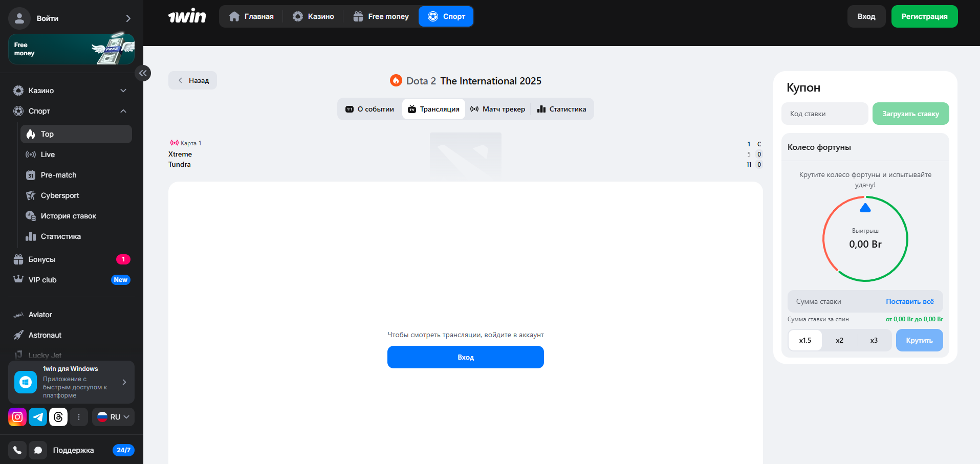
Task: Switch to Матч трекер tab
Action: (497, 109)
